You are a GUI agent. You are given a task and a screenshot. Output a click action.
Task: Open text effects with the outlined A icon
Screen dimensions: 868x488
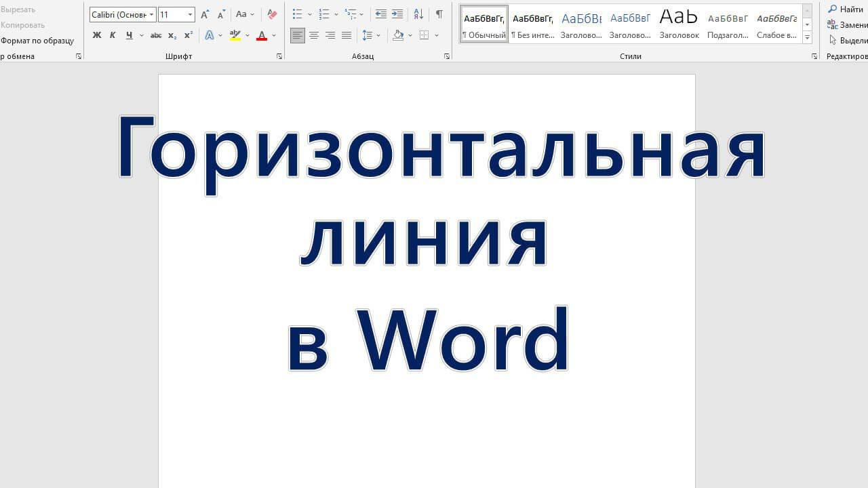[x=210, y=35]
